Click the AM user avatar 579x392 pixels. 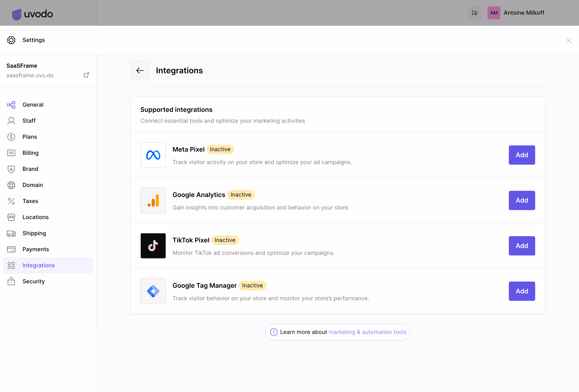494,13
